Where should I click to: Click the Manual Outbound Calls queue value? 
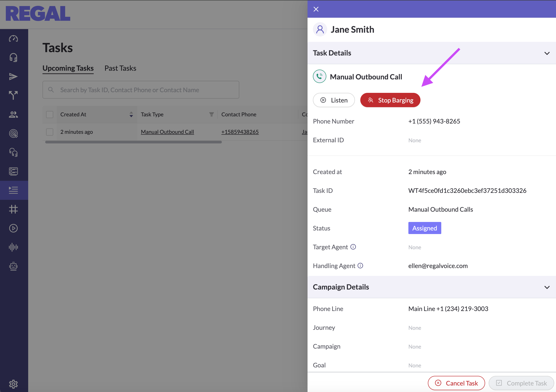point(441,209)
